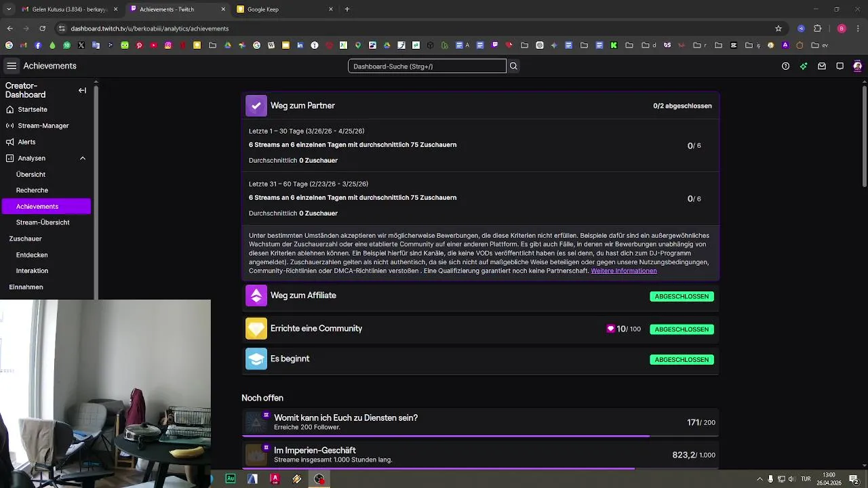Switch to the Google Keep tab
The width and height of the screenshot is (868, 488).
(x=285, y=9)
